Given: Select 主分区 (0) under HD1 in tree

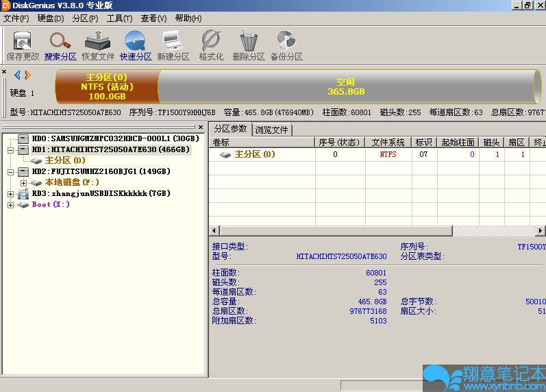Looking at the screenshot, I should (65, 160).
